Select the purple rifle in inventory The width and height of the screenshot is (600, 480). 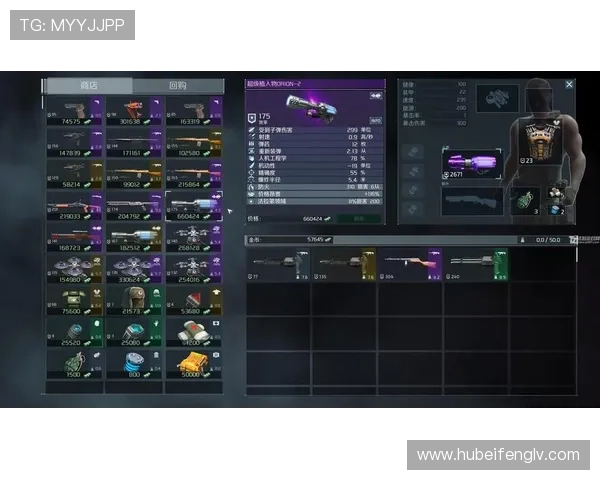pos(408,264)
